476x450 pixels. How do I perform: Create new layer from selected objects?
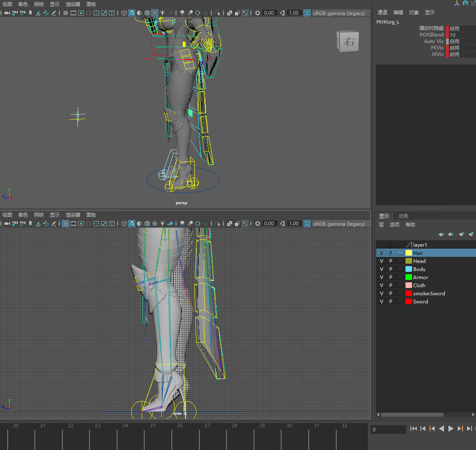coord(471,234)
